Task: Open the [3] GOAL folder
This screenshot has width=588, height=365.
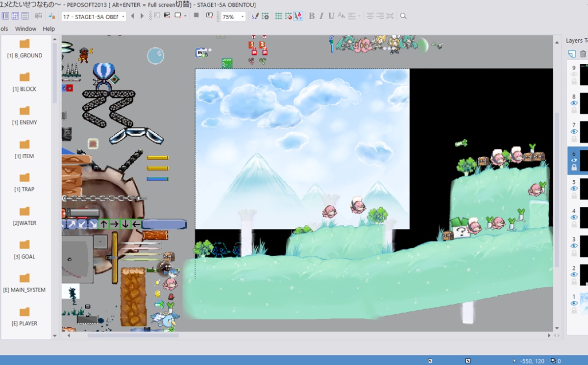Action: [24, 249]
